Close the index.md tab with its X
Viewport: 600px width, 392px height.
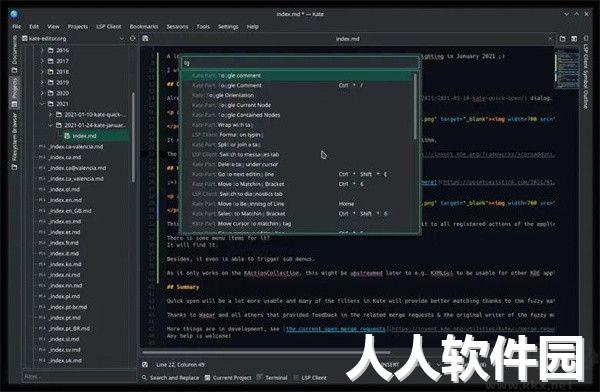[550, 39]
